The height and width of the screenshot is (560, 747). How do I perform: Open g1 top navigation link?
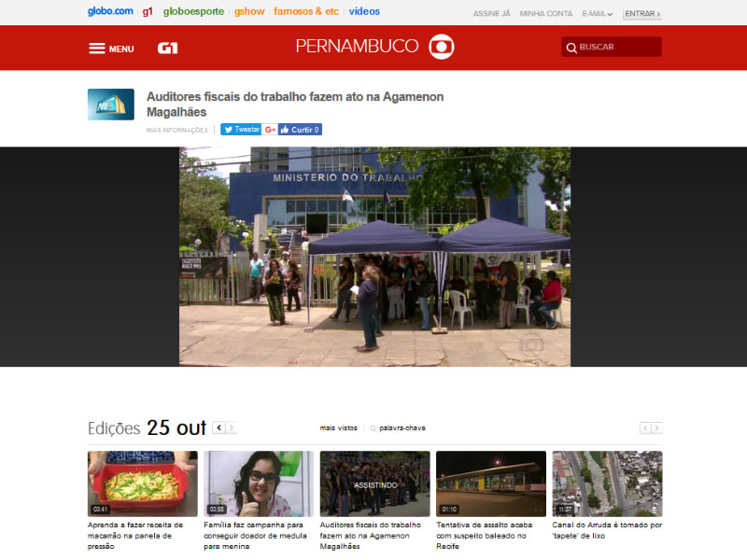(148, 11)
